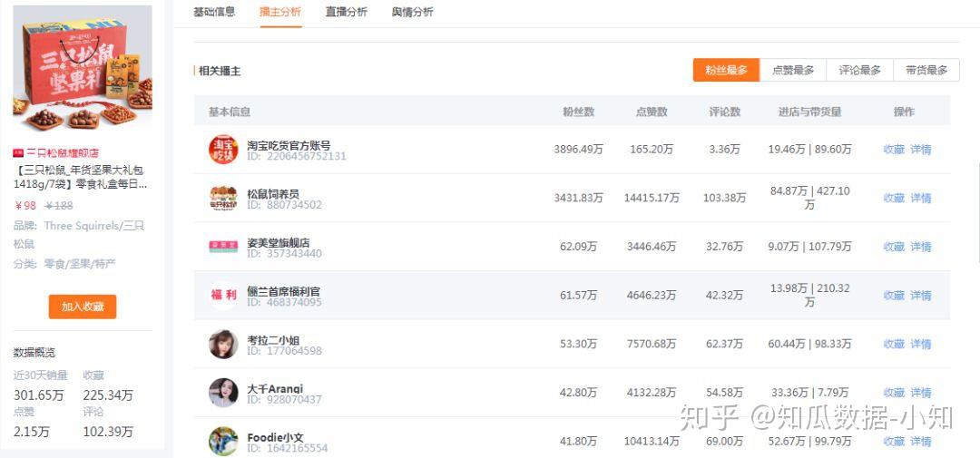Screen dimensions: 980x458
Task: Open the 舆情分析 tab
Action: click(x=412, y=12)
